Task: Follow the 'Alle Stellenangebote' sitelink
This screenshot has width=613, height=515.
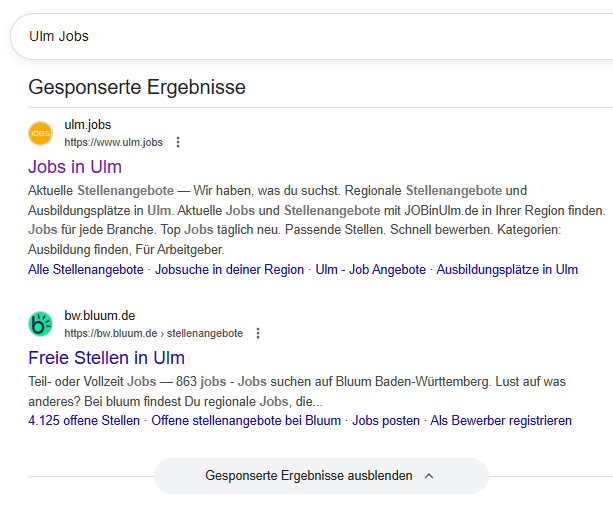Action: click(x=86, y=270)
